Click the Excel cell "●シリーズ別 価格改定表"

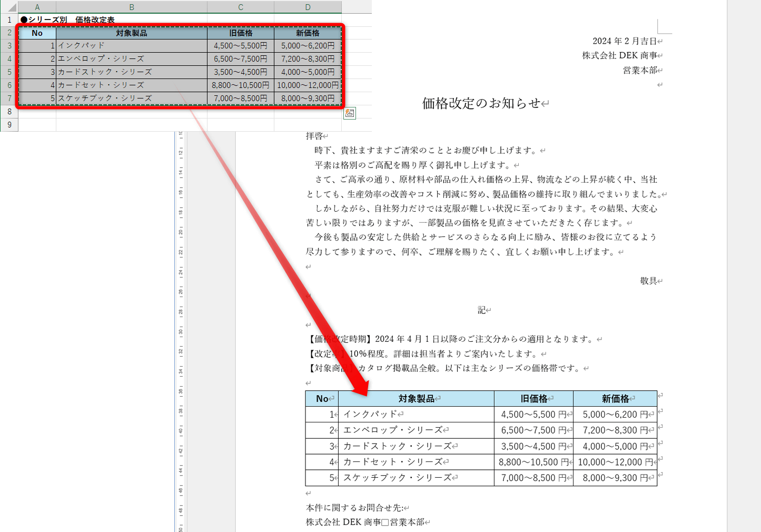coord(67,20)
